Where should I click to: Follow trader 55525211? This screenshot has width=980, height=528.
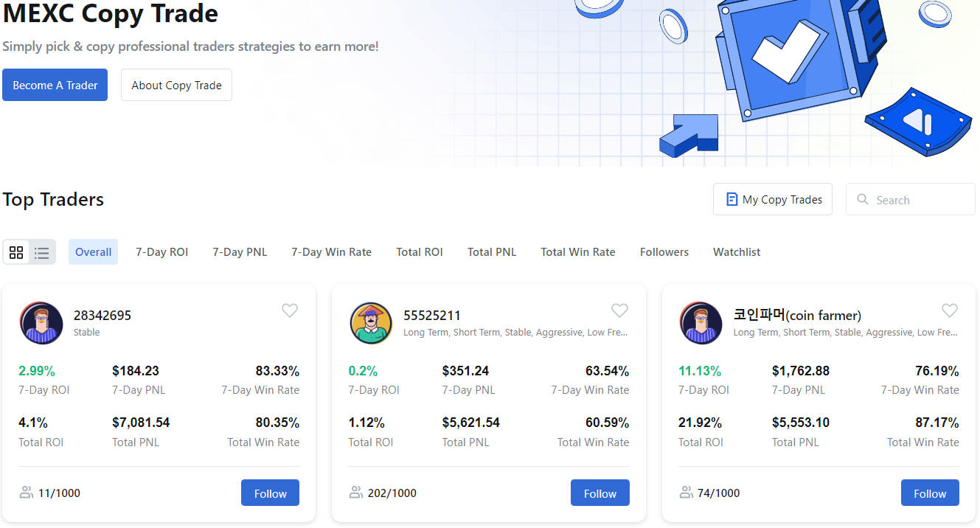(600, 493)
